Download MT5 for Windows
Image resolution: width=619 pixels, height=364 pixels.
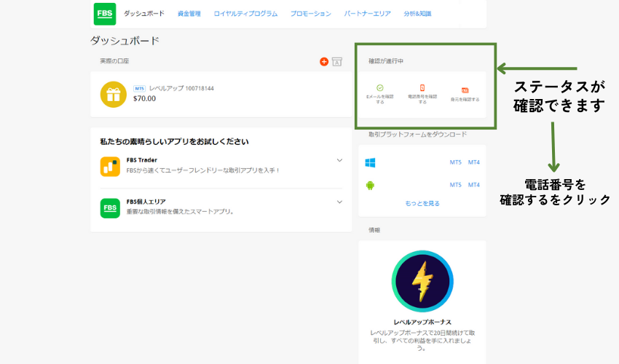pos(456,162)
